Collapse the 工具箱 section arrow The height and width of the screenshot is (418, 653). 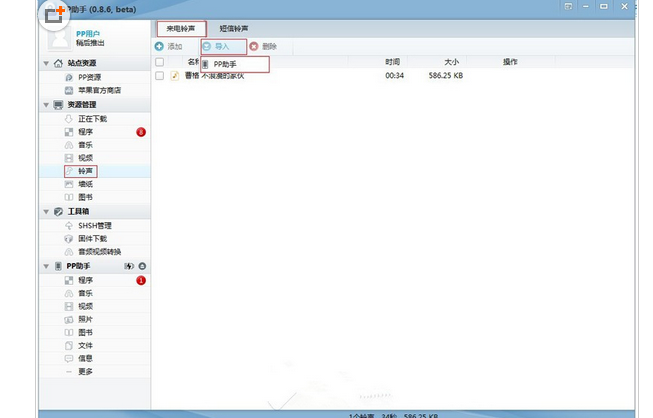46,211
